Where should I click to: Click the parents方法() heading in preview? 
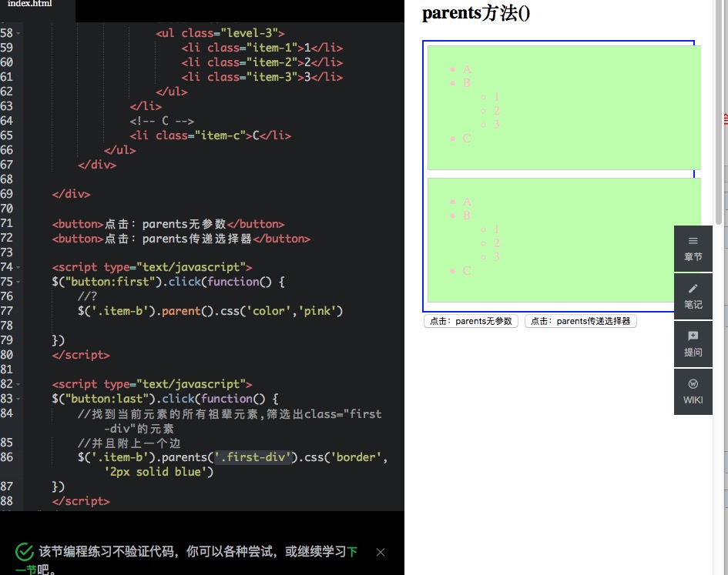click(476, 13)
